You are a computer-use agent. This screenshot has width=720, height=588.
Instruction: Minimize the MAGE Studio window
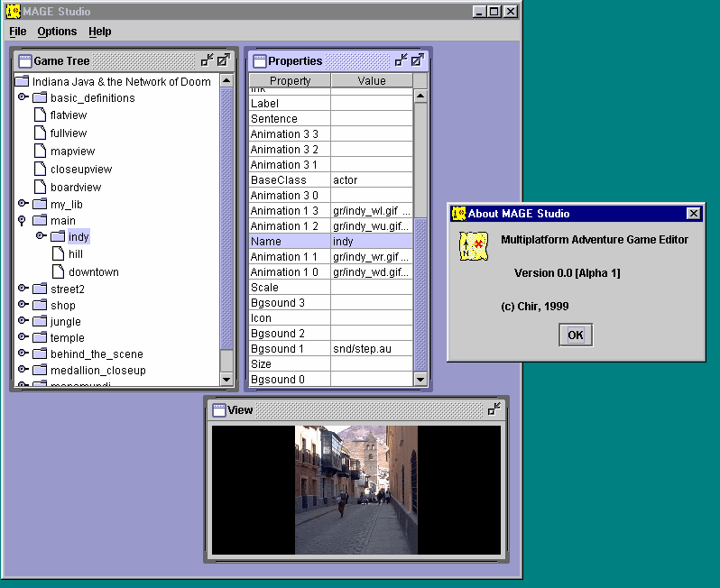click(x=479, y=12)
